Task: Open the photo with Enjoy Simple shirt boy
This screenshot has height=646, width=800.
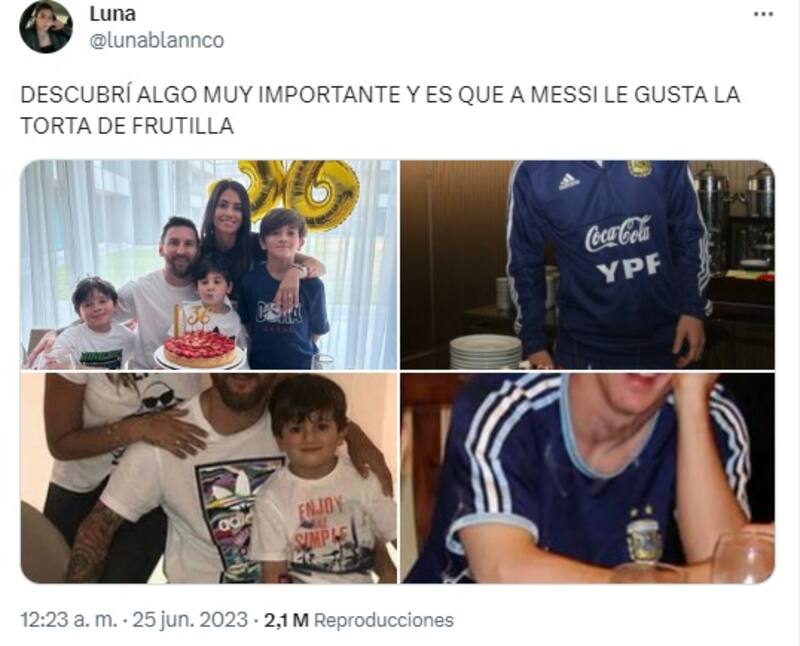Action: tap(209, 478)
